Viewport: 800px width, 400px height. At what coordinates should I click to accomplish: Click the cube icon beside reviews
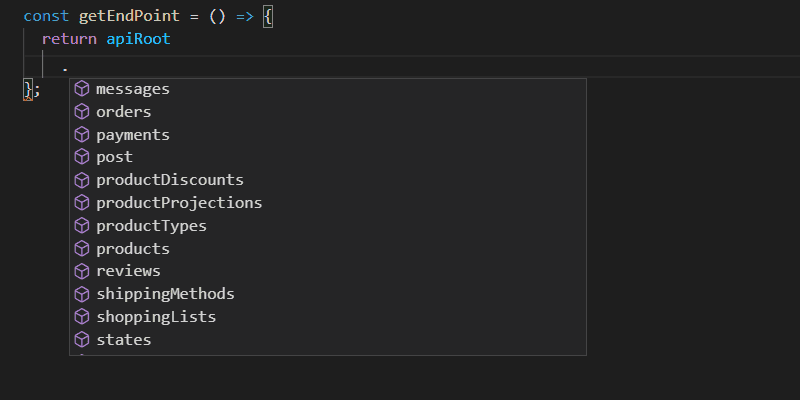pos(83,271)
